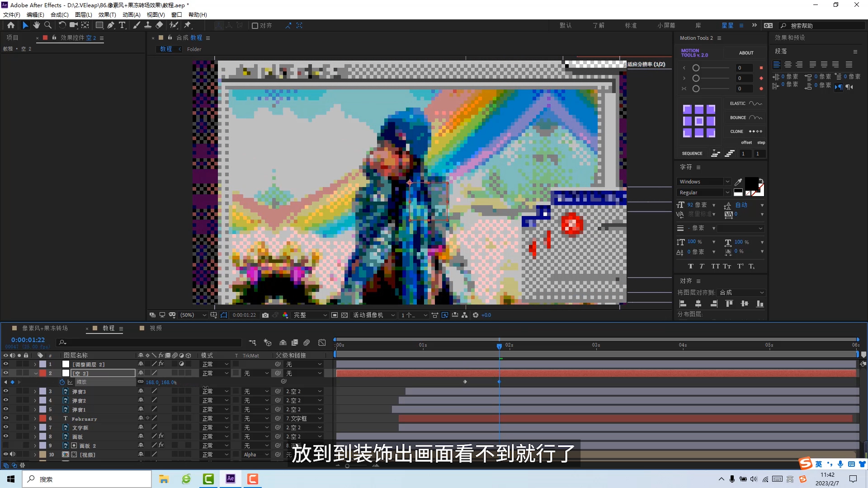The image size is (868, 488).
Task: Click SEQUENCE in Motion Tools panel
Action: [692, 154]
